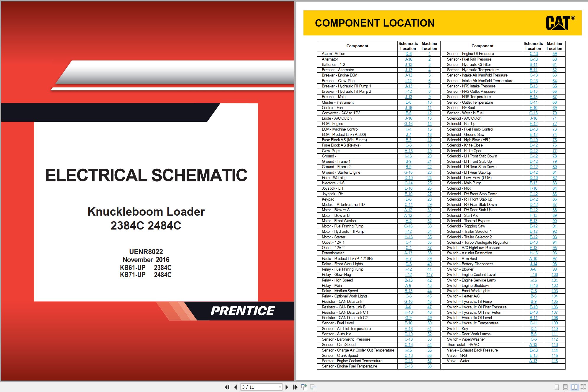
Task: Open machine location 17 for Fuse Block AS (Mini-Fuses)
Action: (x=429, y=140)
